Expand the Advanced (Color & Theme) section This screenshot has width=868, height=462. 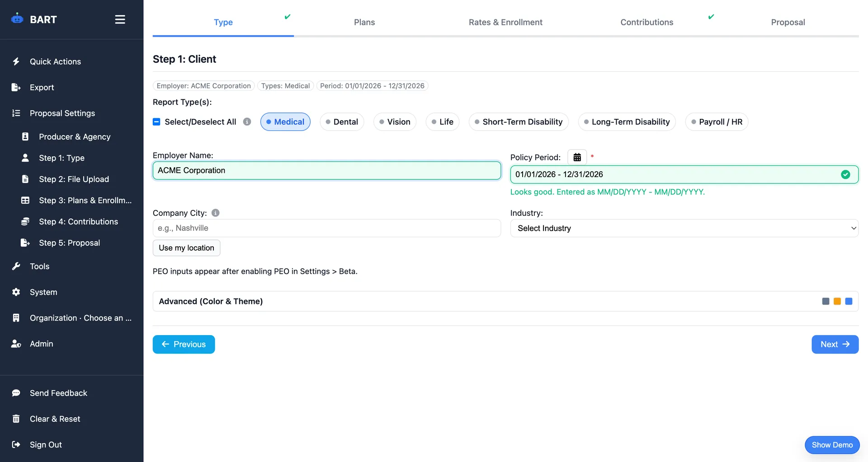click(x=211, y=301)
